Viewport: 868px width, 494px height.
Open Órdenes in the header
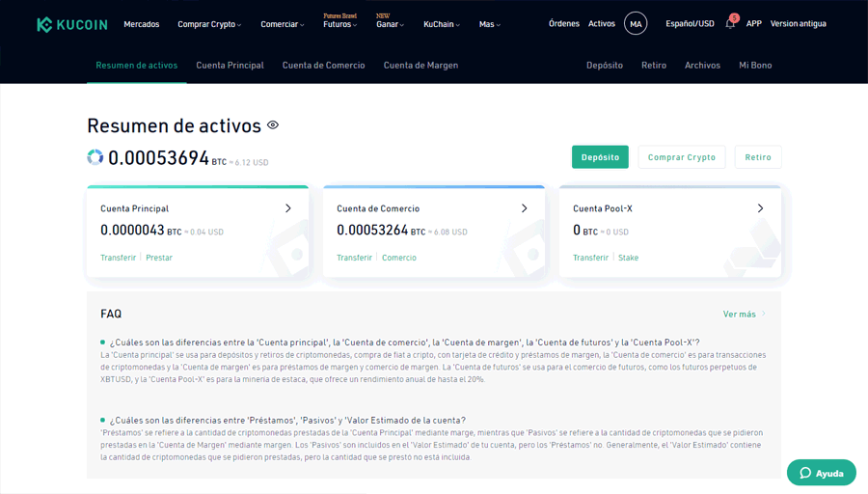[563, 24]
